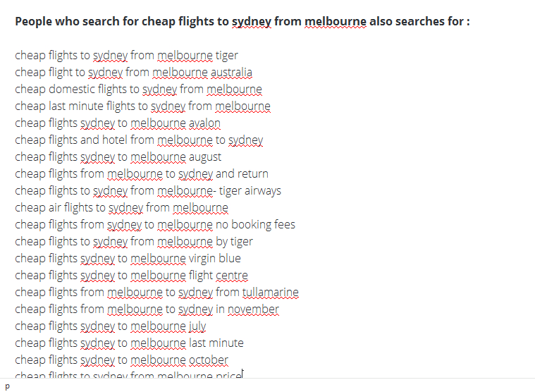Click the misspelled word 'sydney' in heading
The width and height of the screenshot is (535, 392).
[252, 22]
